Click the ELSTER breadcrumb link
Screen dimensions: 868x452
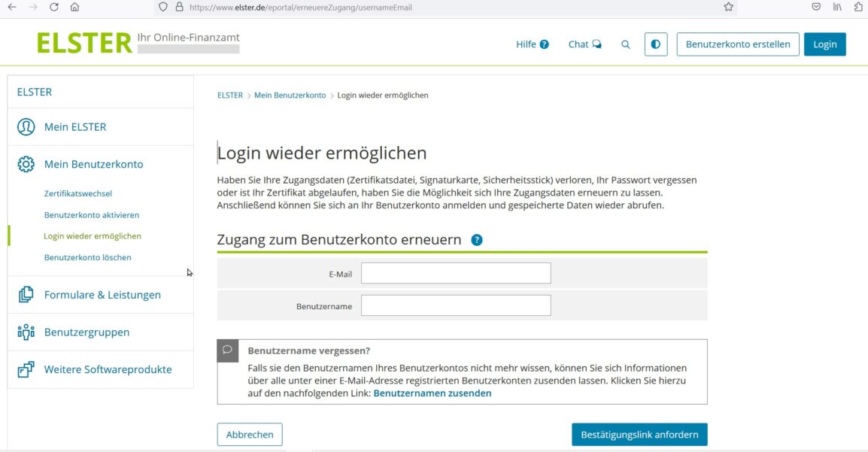230,96
